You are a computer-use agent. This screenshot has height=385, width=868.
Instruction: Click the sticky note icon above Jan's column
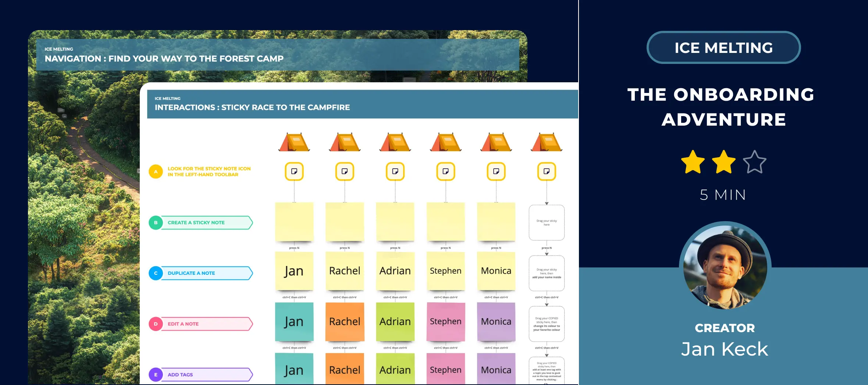tap(294, 172)
